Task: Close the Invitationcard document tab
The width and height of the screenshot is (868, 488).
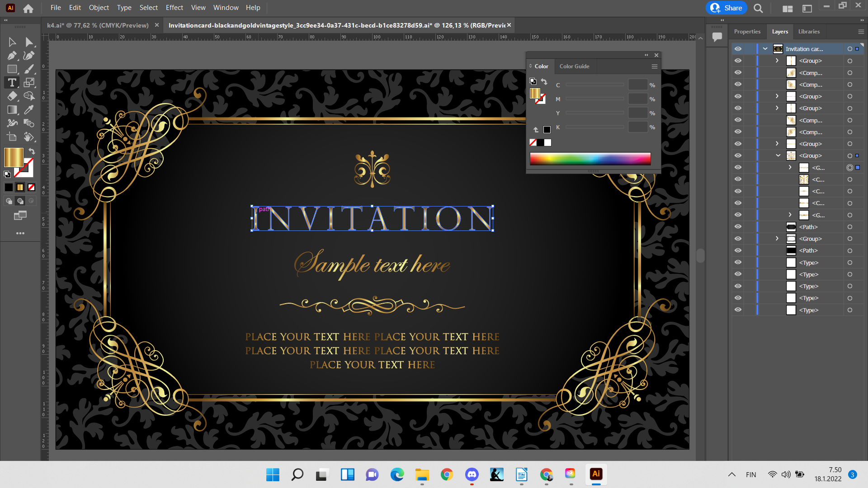Action: pos(509,25)
